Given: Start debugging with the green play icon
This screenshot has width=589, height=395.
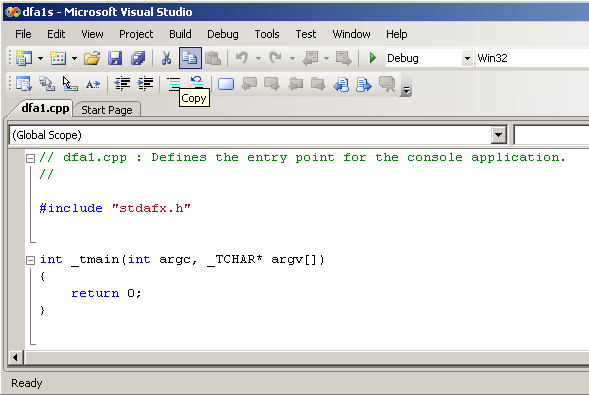Looking at the screenshot, I should pyautogui.click(x=373, y=58).
